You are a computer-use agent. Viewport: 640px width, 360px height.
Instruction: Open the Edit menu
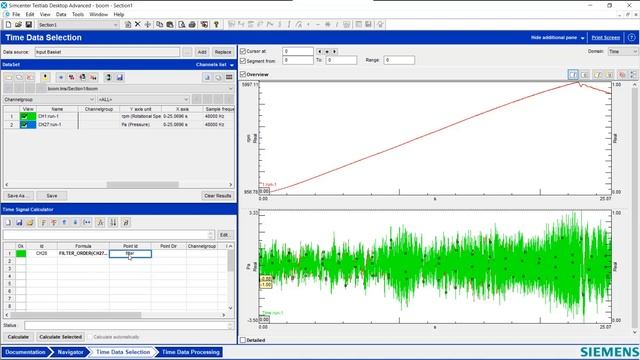coord(30,14)
